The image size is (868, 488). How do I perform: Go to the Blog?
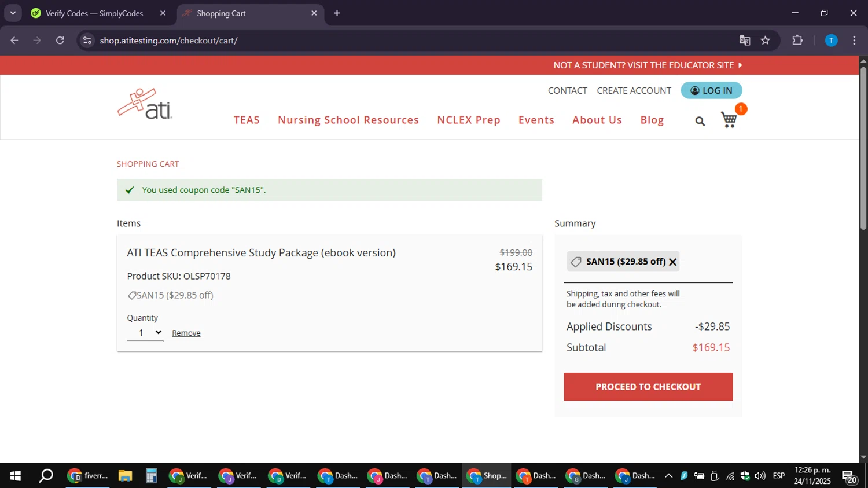point(652,120)
